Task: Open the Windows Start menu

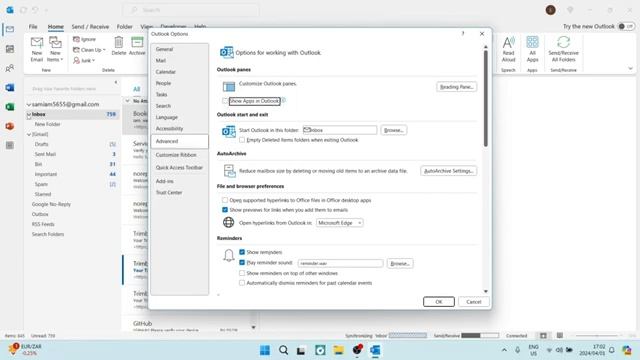Action: pos(265,350)
